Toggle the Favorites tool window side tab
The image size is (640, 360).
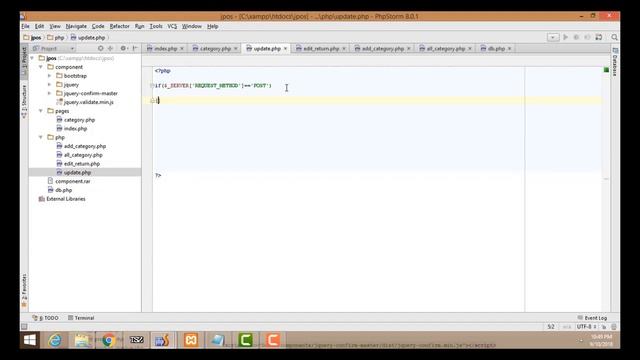click(x=24, y=291)
